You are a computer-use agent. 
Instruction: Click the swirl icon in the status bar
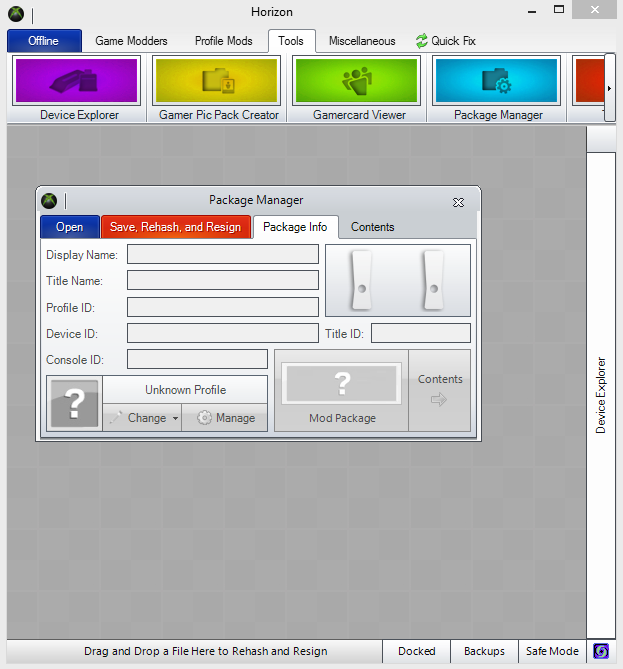[x=601, y=651]
